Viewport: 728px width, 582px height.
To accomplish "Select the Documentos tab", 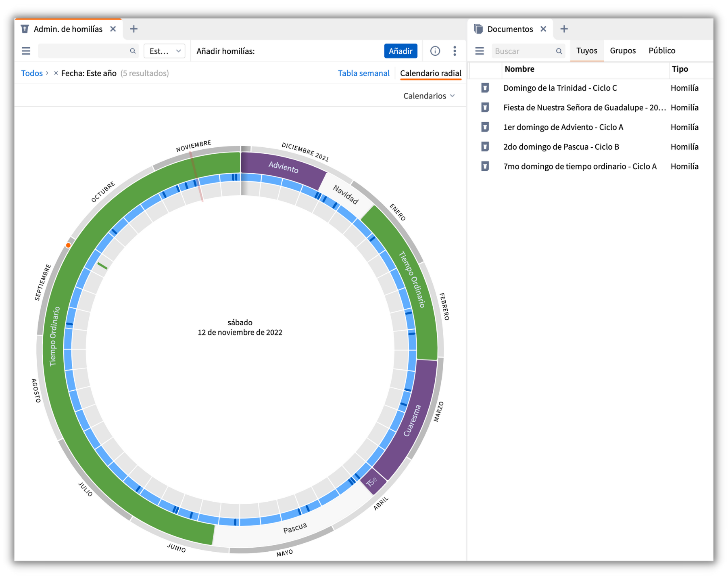I will point(510,29).
